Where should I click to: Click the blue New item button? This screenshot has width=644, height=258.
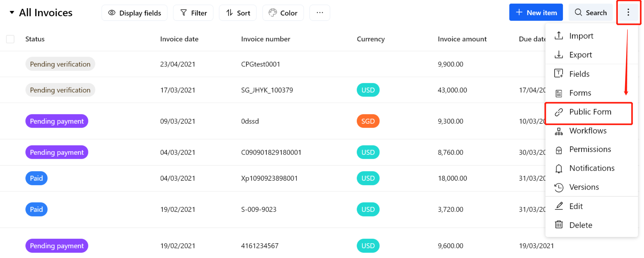click(x=536, y=13)
